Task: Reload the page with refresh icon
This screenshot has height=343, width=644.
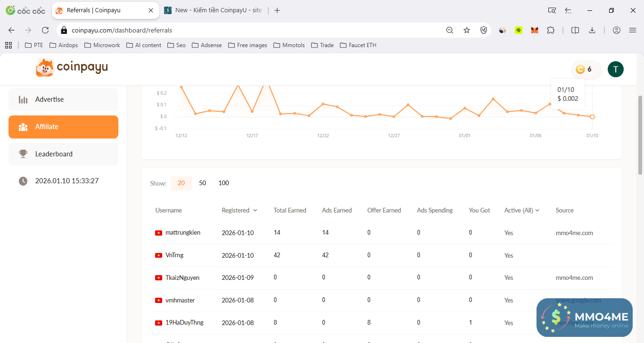Action: tap(45, 30)
